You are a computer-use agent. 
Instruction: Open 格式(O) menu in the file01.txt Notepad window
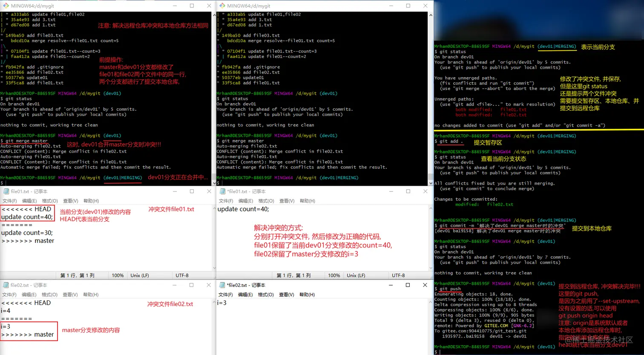(49, 201)
